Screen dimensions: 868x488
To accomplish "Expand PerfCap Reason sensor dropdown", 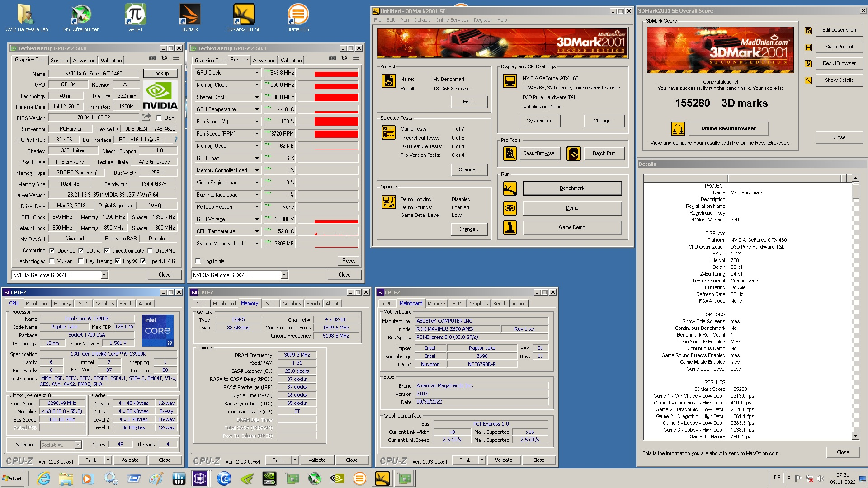I will (257, 207).
